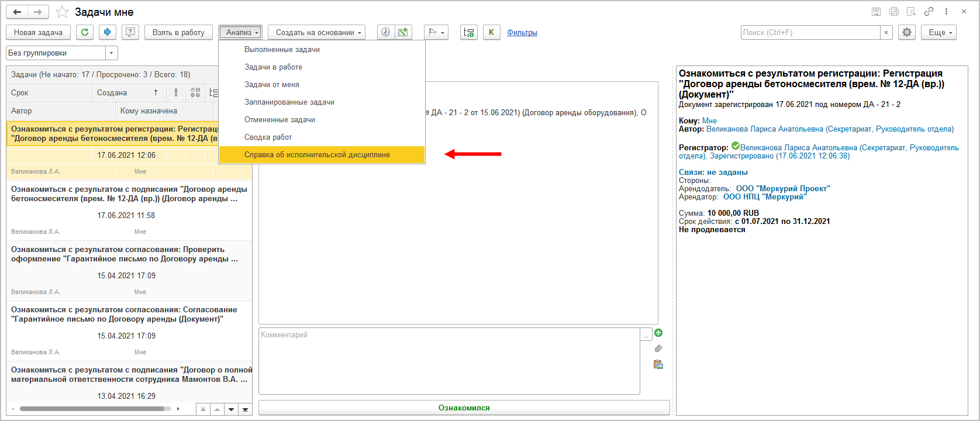Open author link 'Великанова Лариса Анатольевна' after 'Автор:'

[x=830, y=129]
